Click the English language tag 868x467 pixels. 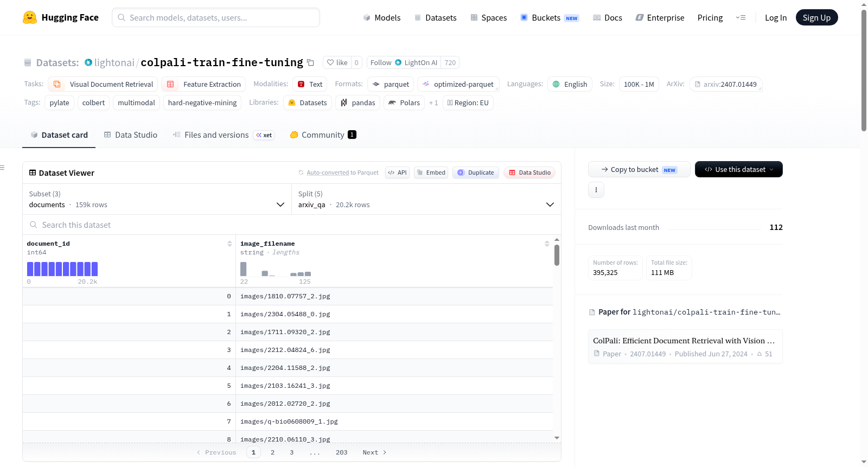570,84
